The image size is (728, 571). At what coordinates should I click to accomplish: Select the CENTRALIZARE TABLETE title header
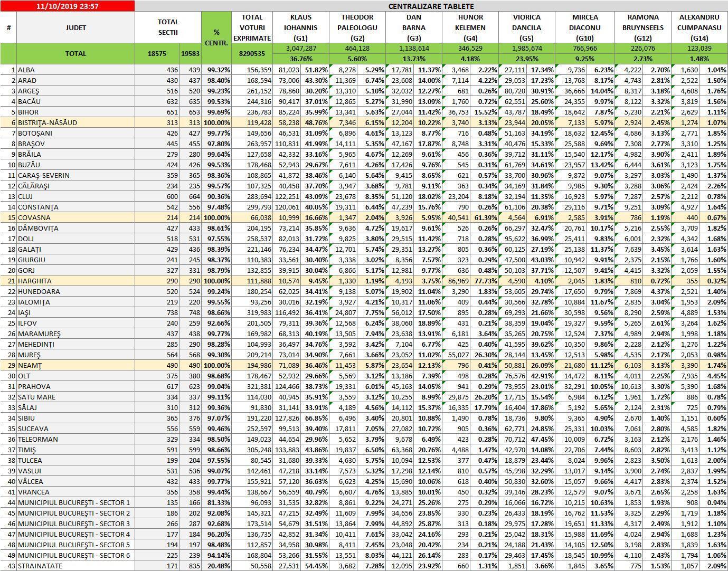click(431, 6)
